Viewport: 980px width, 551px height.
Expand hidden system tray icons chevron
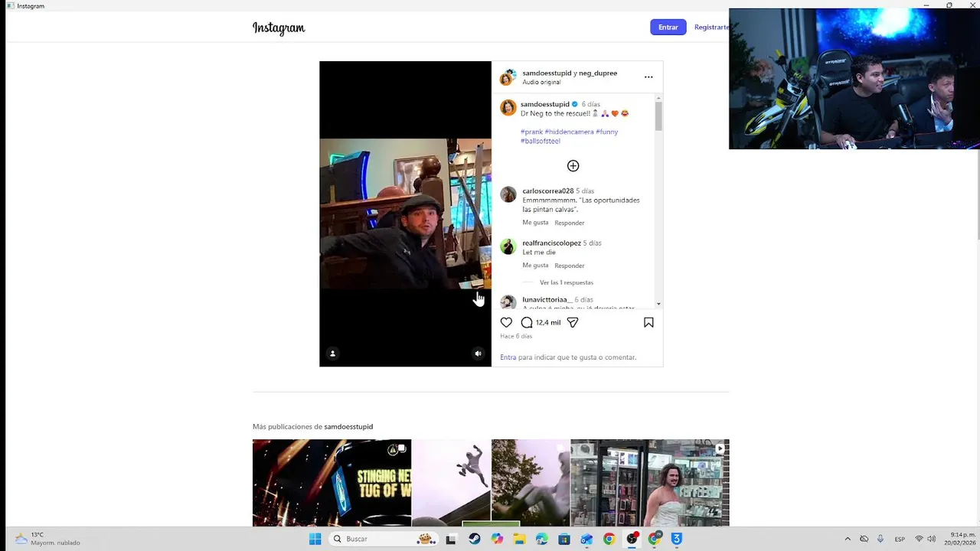click(x=848, y=539)
